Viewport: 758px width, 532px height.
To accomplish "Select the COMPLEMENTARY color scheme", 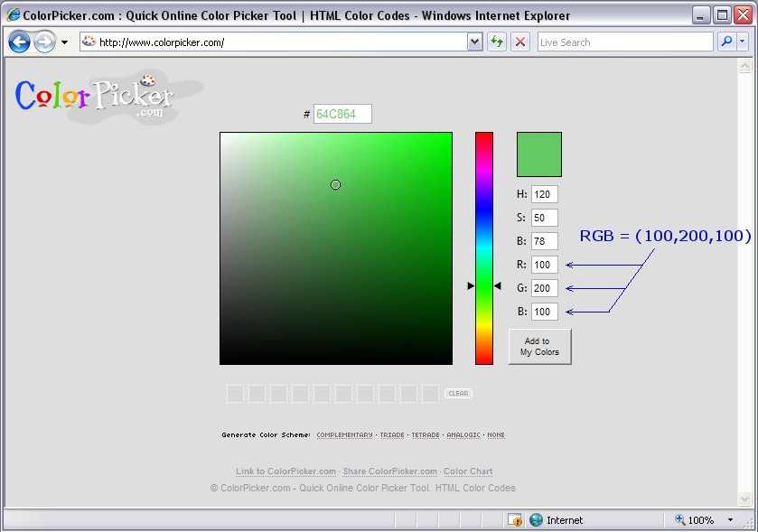I will pos(344,435).
